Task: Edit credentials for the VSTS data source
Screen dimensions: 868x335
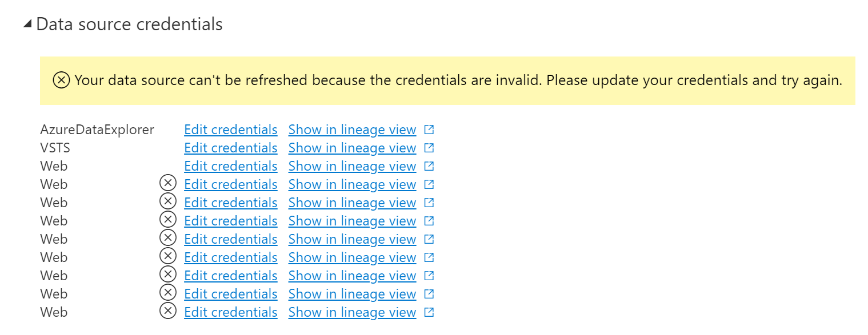Action: pyautogui.click(x=230, y=148)
